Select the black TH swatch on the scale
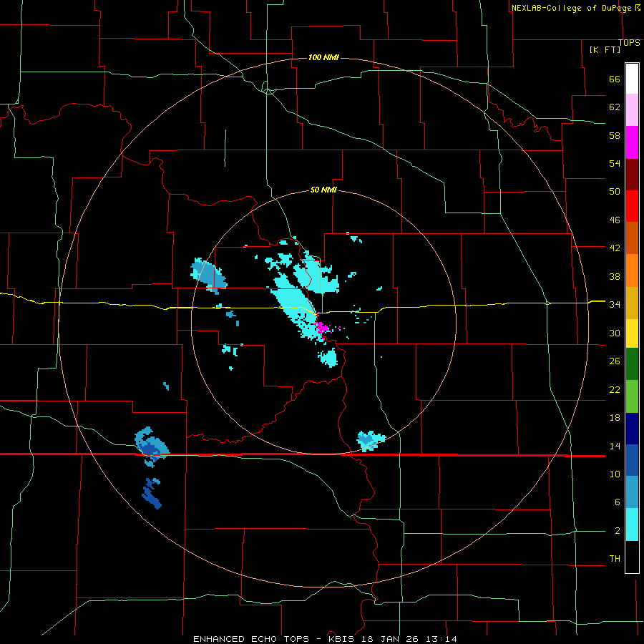The width and height of the screenshot is (644, 644). coord(632,557)
